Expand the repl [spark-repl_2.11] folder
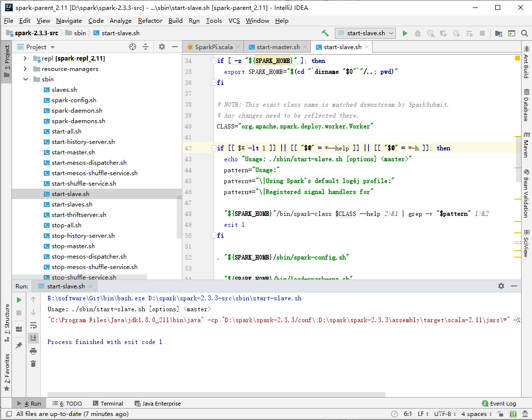 click(x=25, y=58)
